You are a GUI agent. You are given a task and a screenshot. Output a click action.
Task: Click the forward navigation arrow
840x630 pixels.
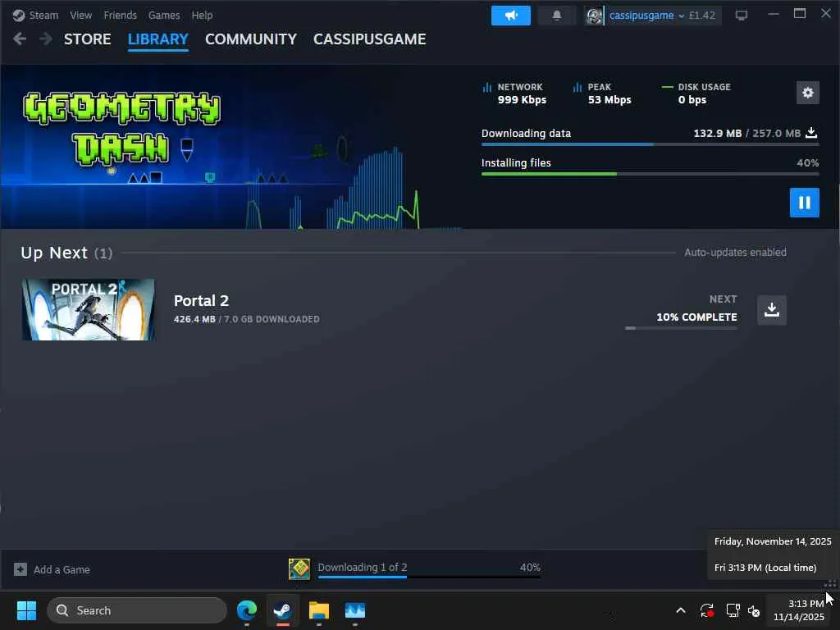(x=46, y=39)
